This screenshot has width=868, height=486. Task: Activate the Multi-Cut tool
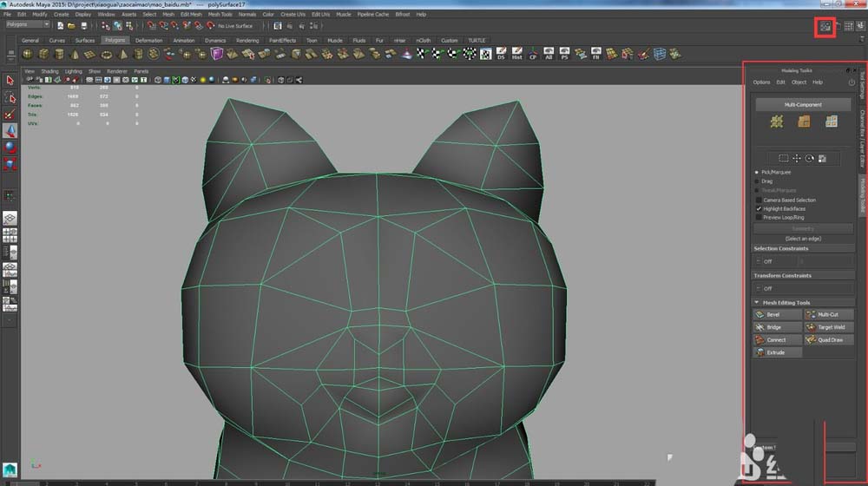[829, 315]
